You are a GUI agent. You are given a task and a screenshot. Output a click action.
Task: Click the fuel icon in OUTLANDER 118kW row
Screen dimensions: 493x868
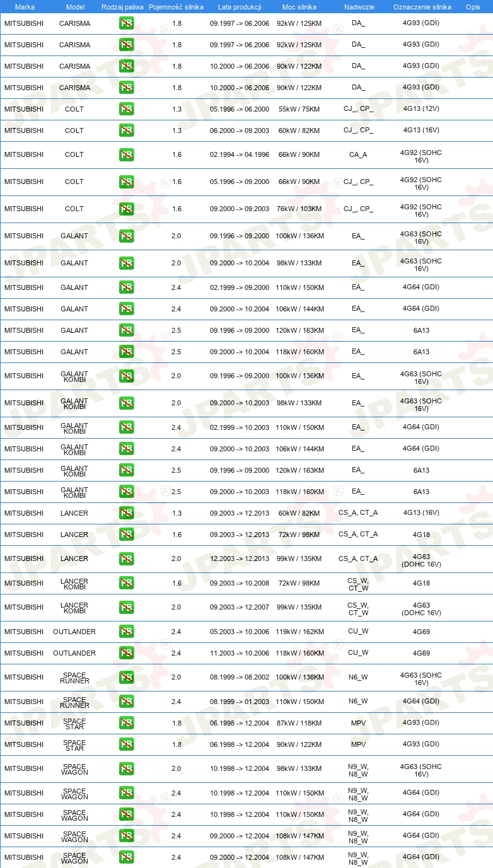(x=126, y=653)
